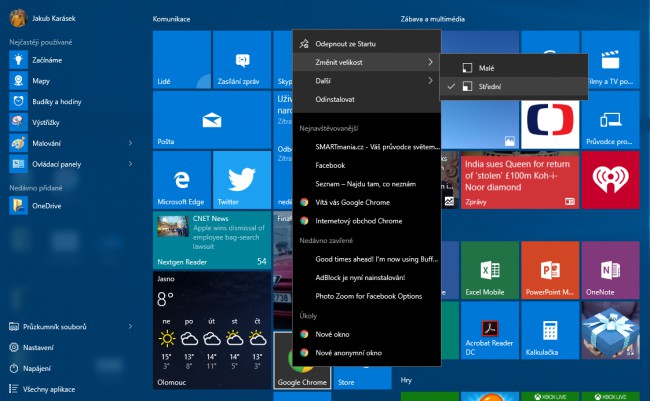Open the Excel Mobile tile
The height and width of the screenshot is (401, 650).
pyautogui.click(x=490, y=270)
